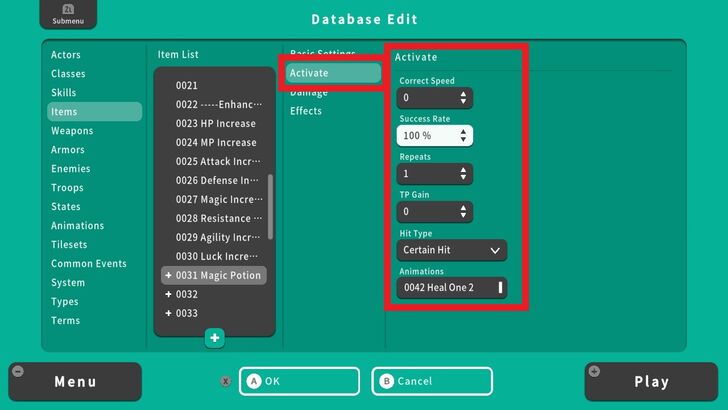Adjust the Repeats stepper arrows

pos(463,174)
